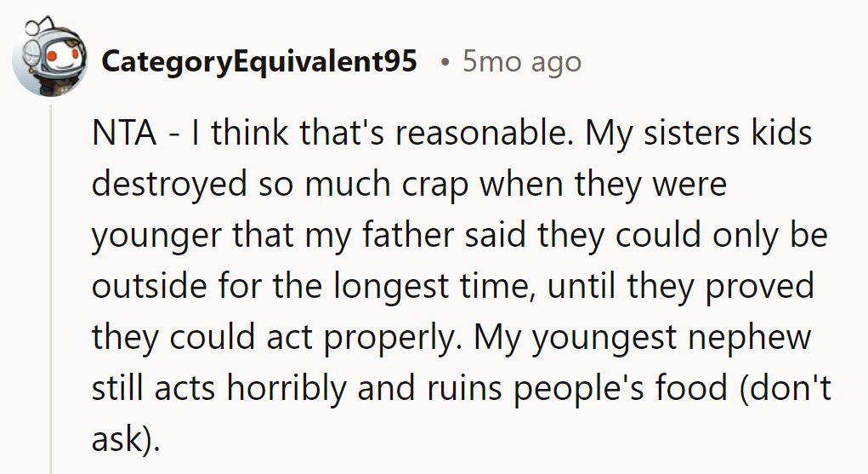This screenshot has width=868, height=474.
Task: Click the CategoryEquivalent95 username link
Action: coord(258,61)
